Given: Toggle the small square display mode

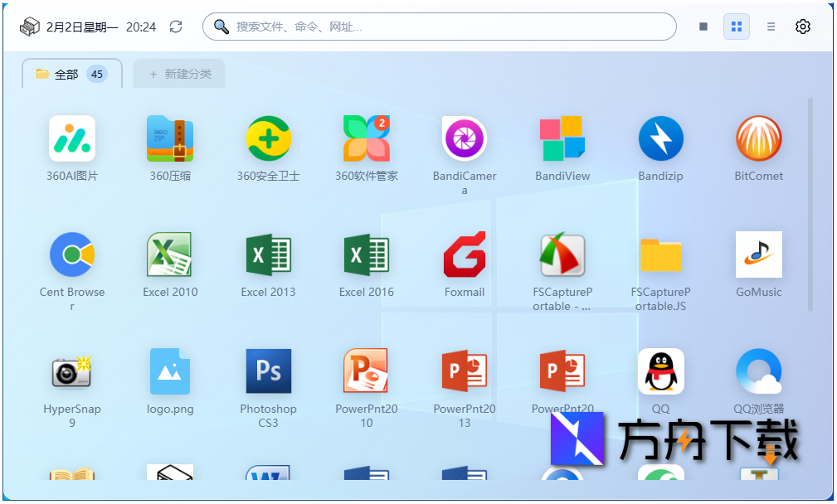Looking at the screenshot, I should pos(702,26).
